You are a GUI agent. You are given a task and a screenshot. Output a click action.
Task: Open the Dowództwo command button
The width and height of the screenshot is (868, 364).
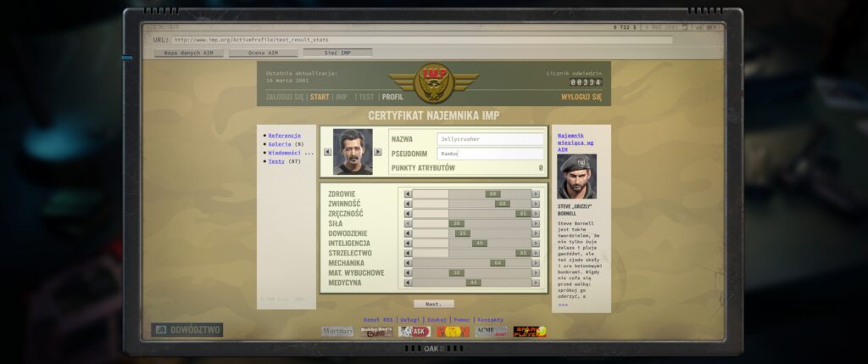point(187,330)
